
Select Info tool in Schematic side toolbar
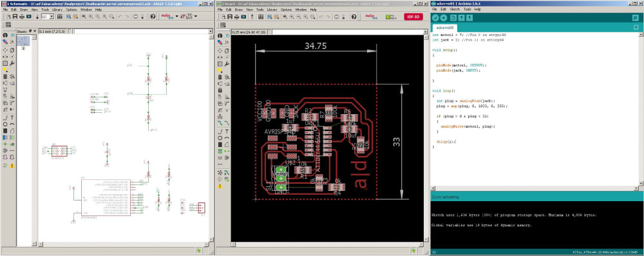point(5,35)
